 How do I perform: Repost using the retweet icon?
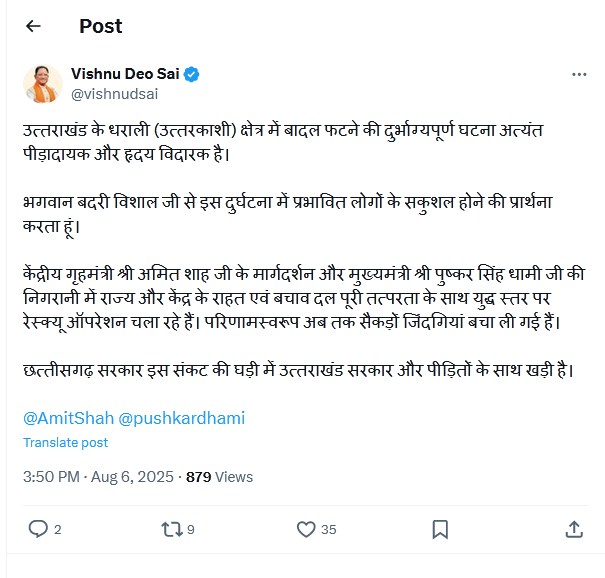point(170,528)
